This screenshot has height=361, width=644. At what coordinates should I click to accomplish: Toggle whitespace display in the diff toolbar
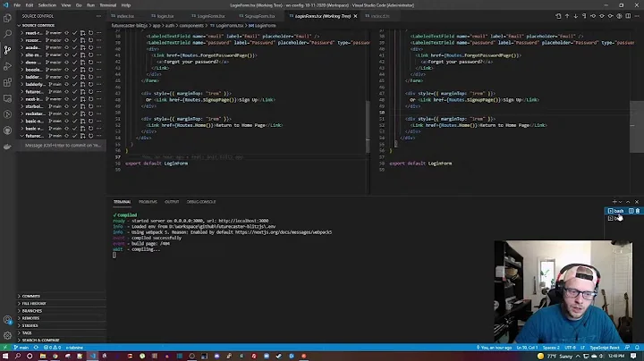click(584, 16)
